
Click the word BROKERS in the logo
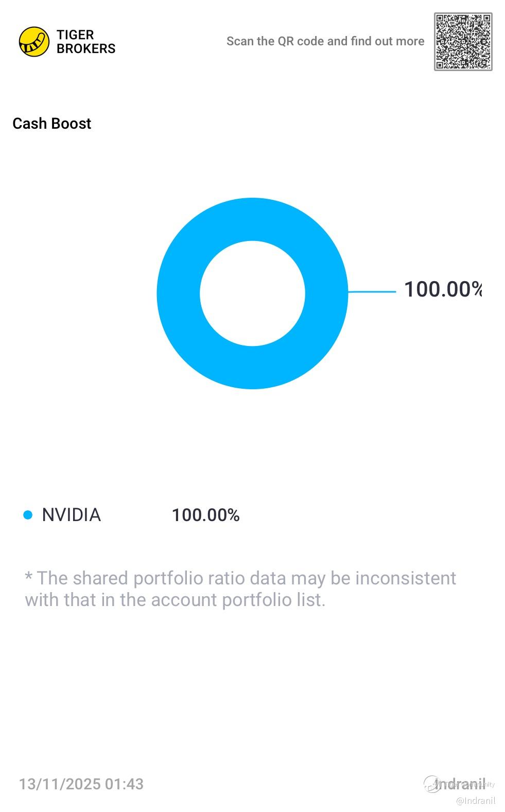pos(85,48)
